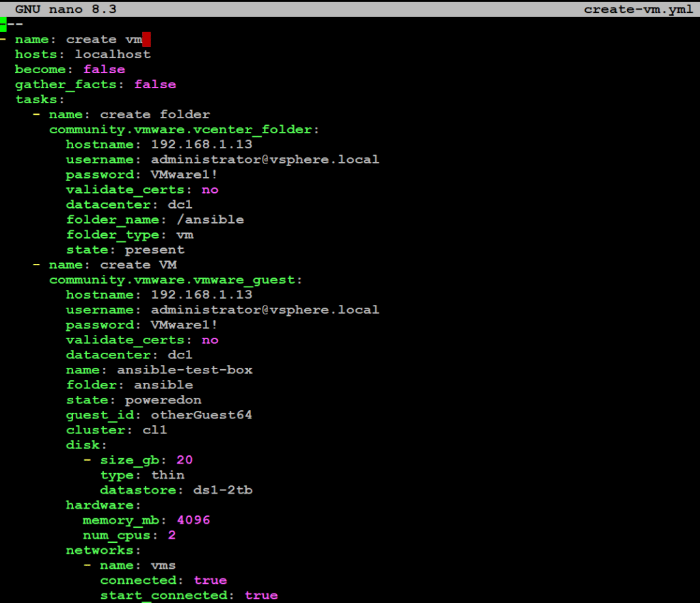Click 'datastore: ds1-2tb' line
This screenshot has height=603, width=700.
(x=176, y=490)
